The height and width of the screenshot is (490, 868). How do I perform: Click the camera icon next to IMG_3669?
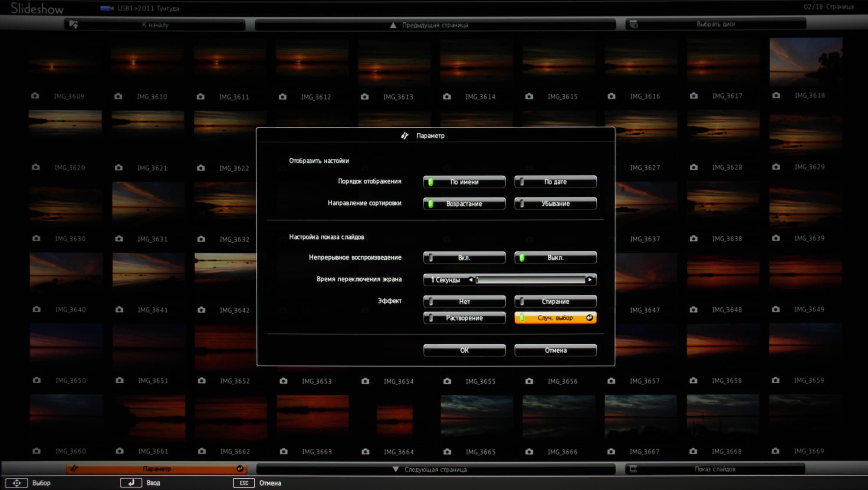coord(776,451)
